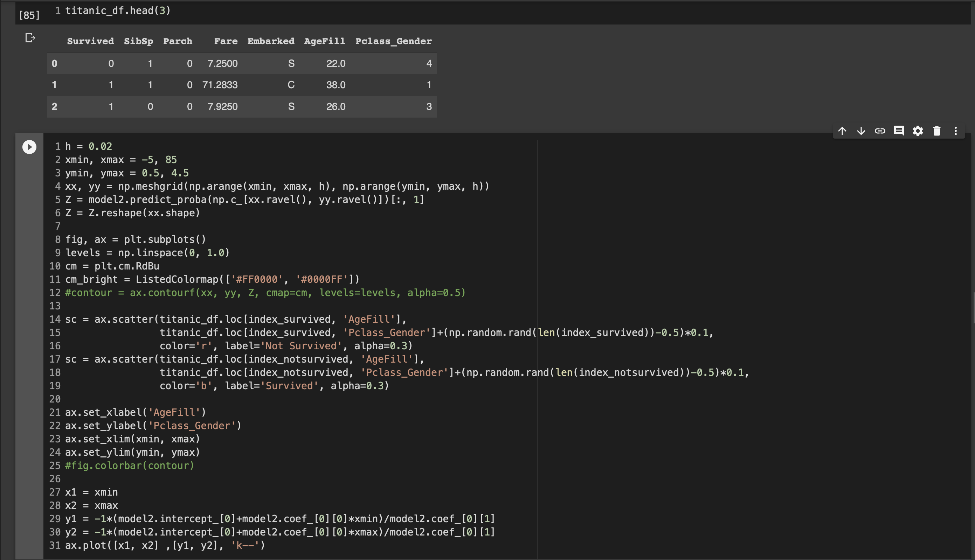Click label='Survived' on line 19
975x560 pixels.
pyautogui.click(x=272, y=386)
